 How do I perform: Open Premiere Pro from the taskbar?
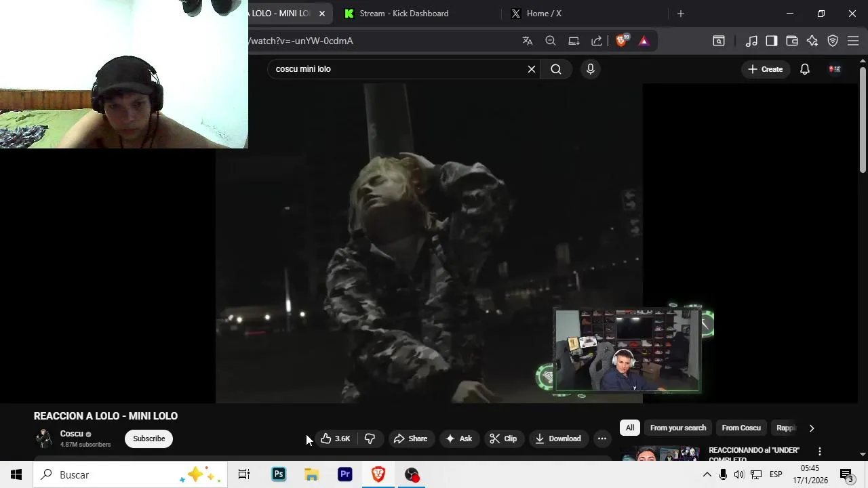click(x=345, y=474)
